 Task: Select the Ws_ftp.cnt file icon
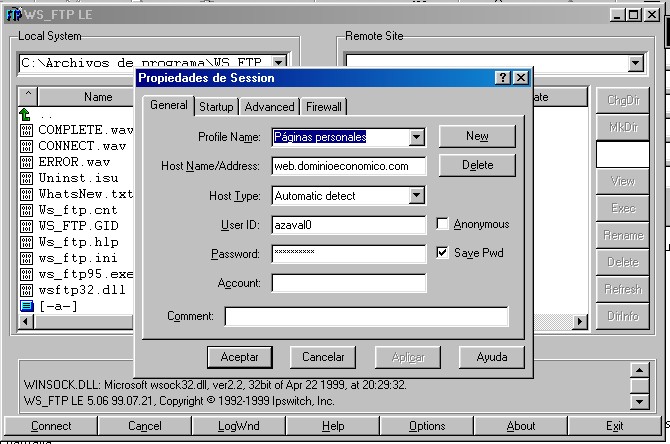pos(26,210)
